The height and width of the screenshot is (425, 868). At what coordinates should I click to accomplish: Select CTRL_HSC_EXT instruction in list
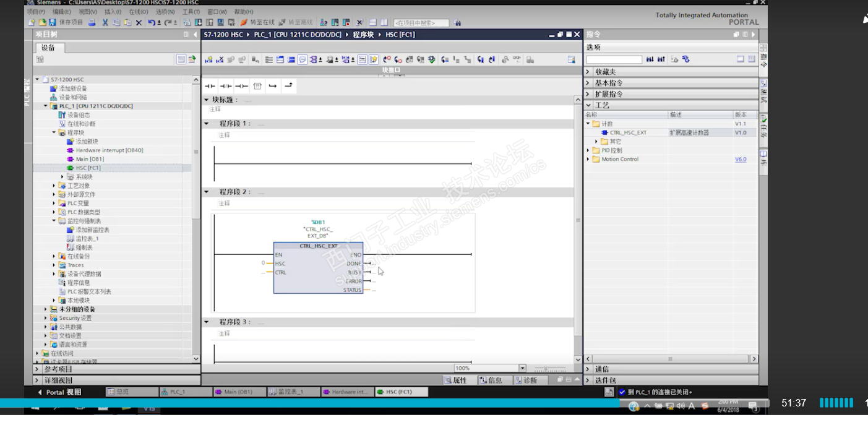pos(628,132)
